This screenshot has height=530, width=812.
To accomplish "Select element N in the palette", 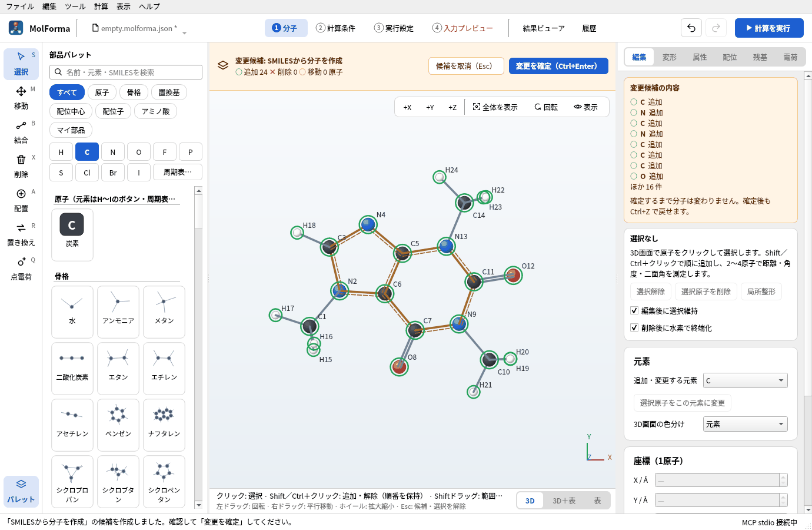I will (113, 152).
